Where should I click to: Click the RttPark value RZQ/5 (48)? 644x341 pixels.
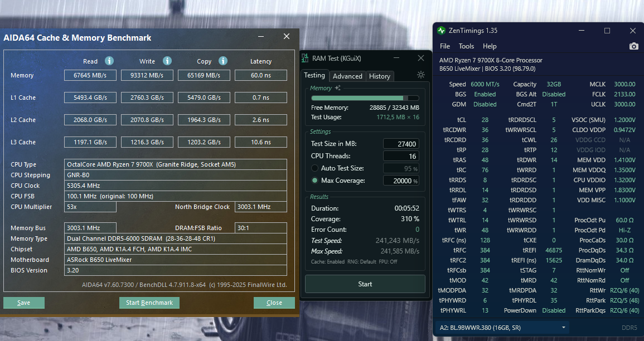click(624, 300)
